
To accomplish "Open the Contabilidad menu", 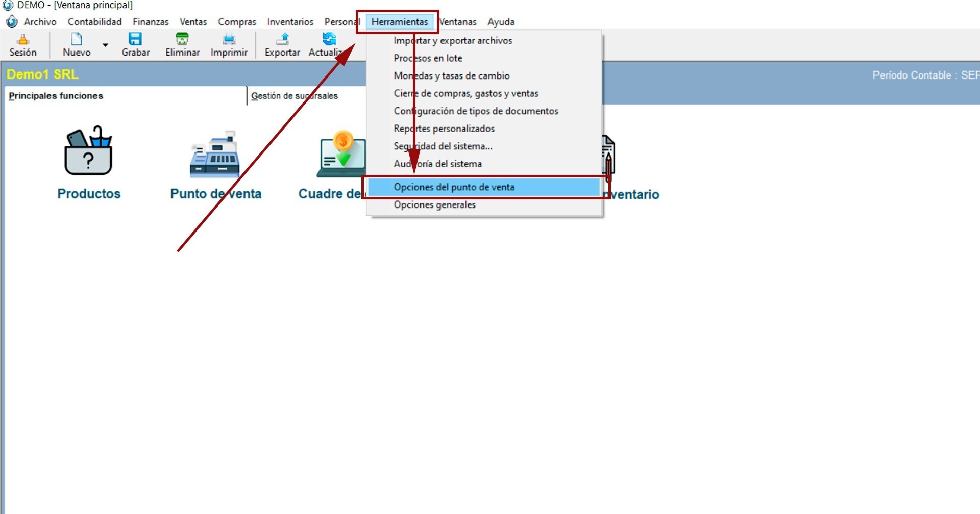I will pyautogui.click(x=94, y=22).
